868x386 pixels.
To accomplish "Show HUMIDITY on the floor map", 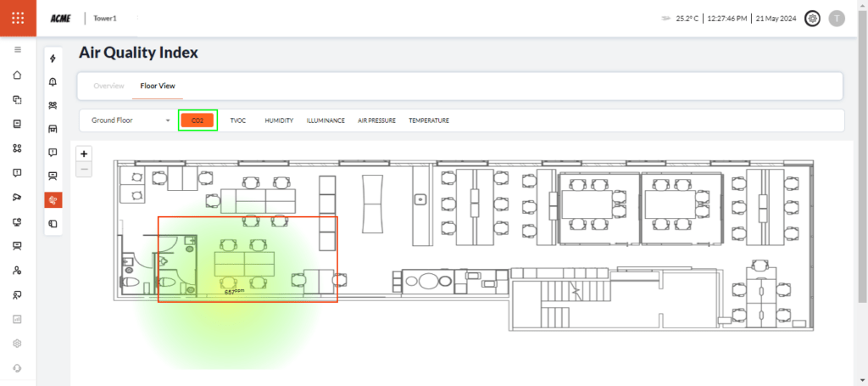I will [x=279, y=120].
